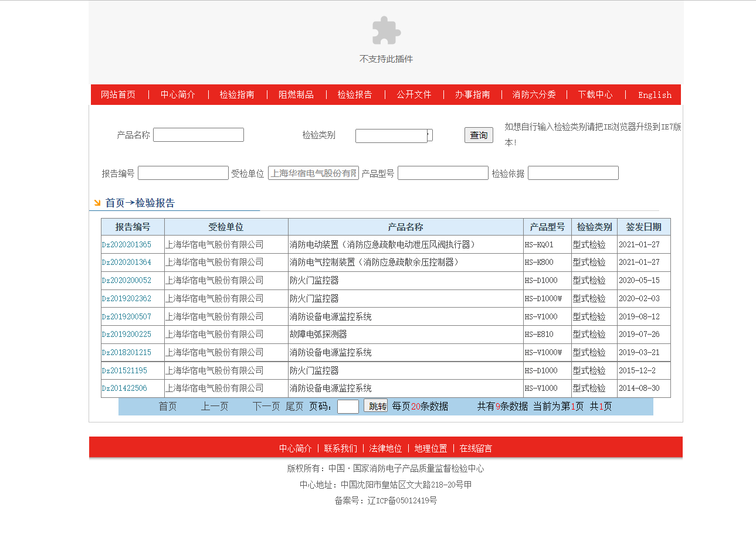Click the 跳转 page jump button
Screen dimensions: 756x535
tap(375, 406)
